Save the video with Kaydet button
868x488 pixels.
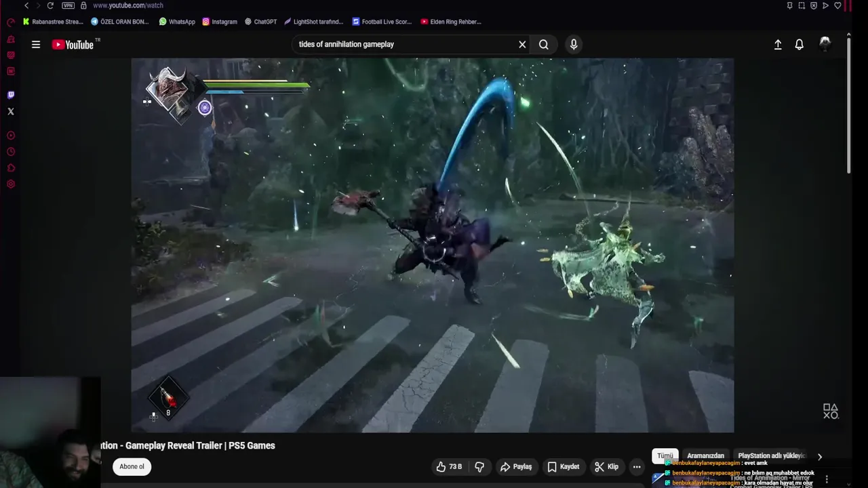(563, 466)
